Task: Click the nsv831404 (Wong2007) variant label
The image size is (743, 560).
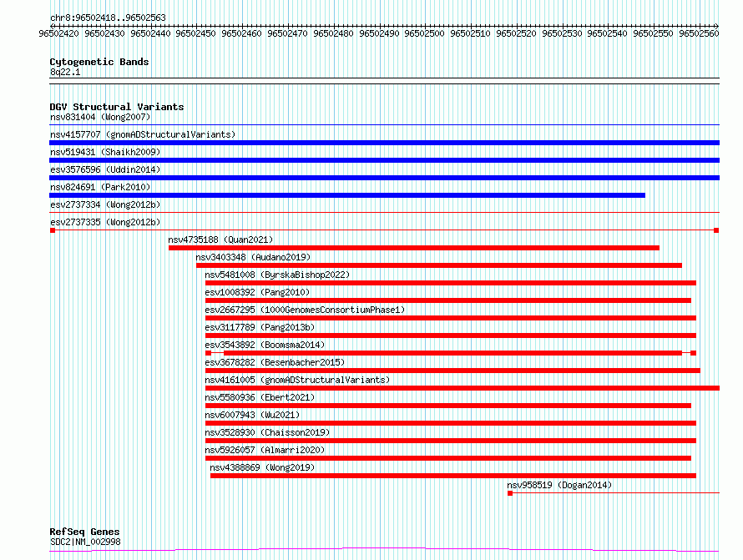Action: click(100, 117)
